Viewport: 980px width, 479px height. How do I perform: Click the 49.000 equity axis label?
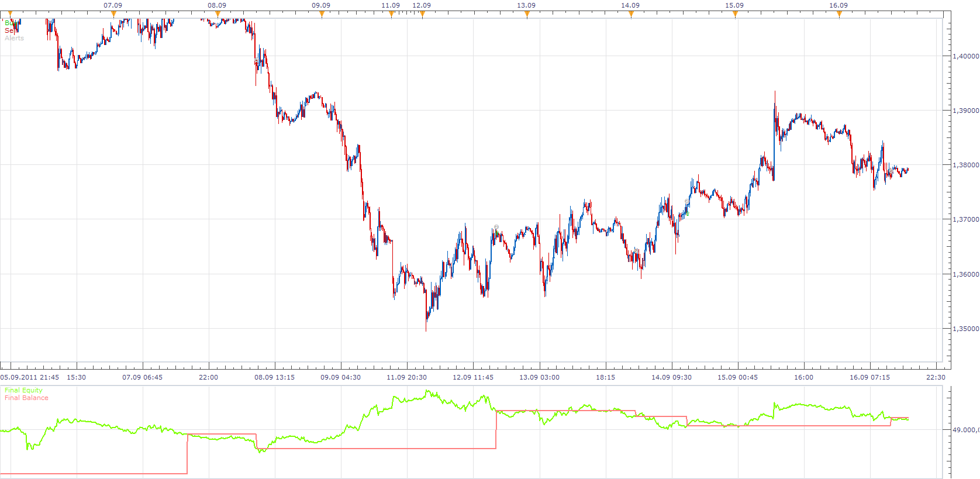click(966, 430)
